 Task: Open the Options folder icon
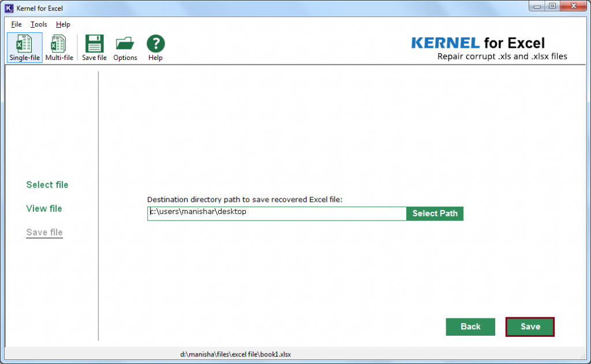(125, 47)
